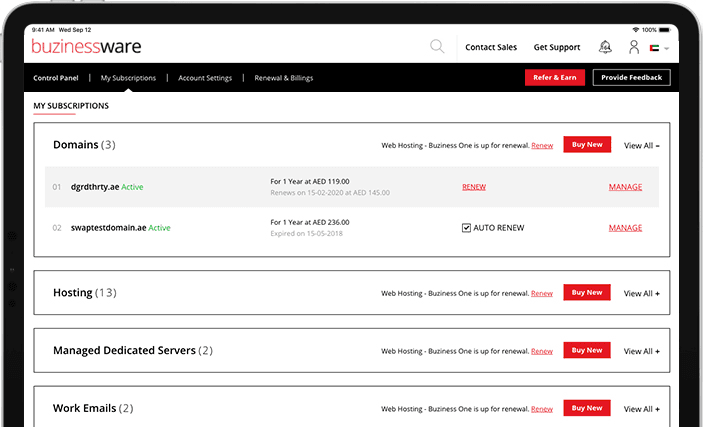Click RENEW link for dgrdthrty.ae
This screenshot has width=703, height=427.
(x=474, y=187)
